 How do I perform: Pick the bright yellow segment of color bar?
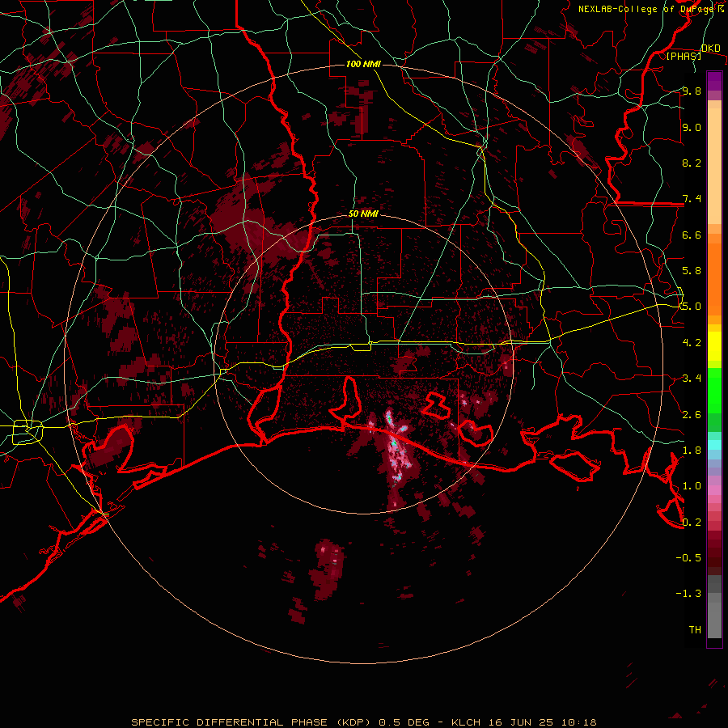pos(714,346)
